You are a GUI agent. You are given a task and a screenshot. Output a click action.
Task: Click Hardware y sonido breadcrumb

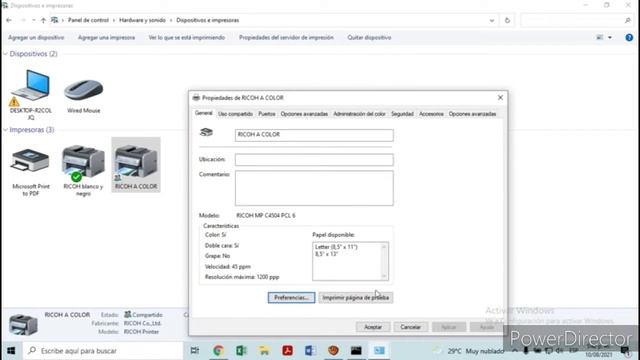(142, 20)
